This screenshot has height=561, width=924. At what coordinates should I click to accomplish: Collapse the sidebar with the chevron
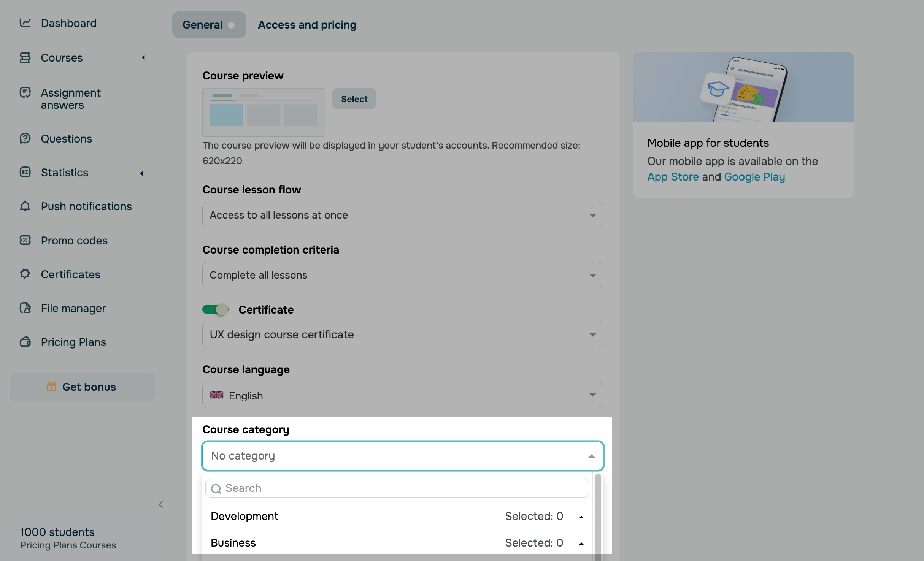tap(161, 504)
